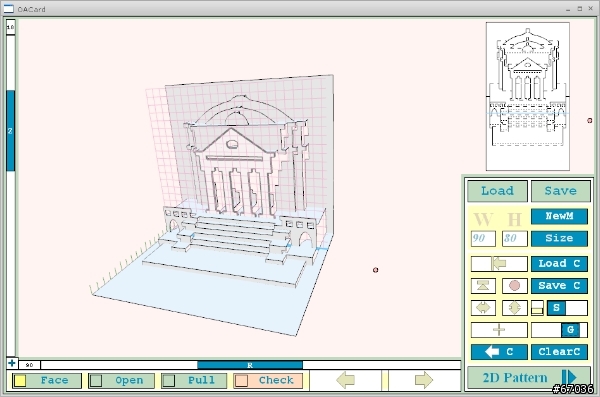Close the OACard window

point(590,8)
